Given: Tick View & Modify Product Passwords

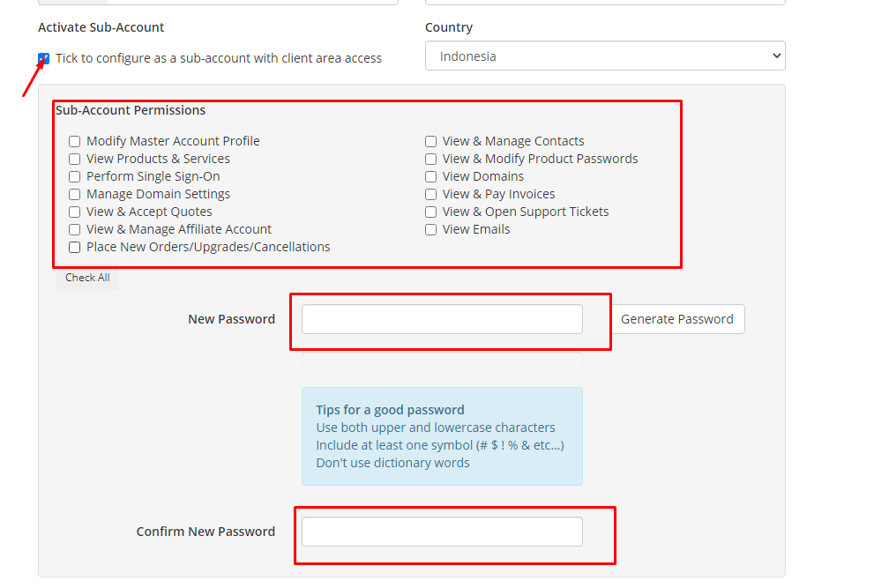Looking at the screenshot, I should point(431,160).
